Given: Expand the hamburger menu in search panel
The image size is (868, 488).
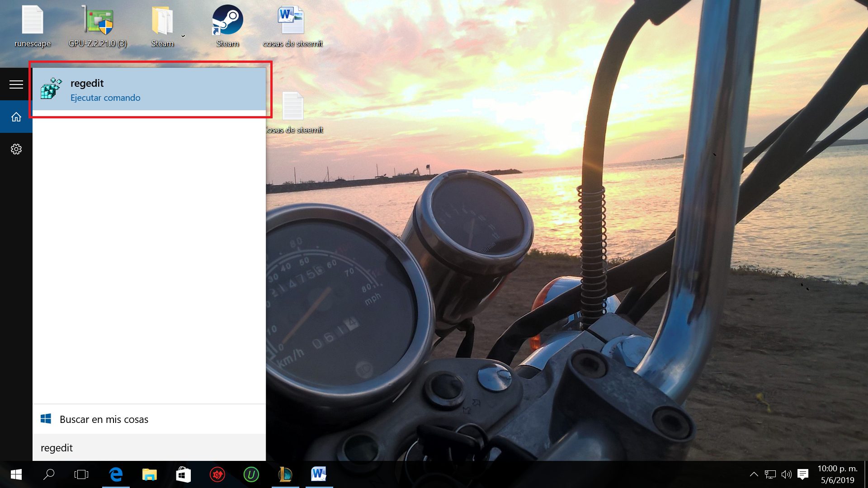Looking at the screenshot, I should pos(16,84).
